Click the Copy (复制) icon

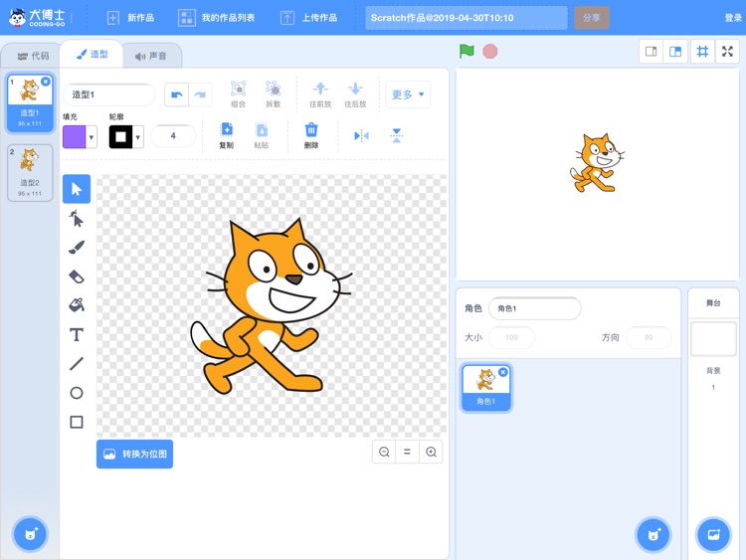point(227,135)
